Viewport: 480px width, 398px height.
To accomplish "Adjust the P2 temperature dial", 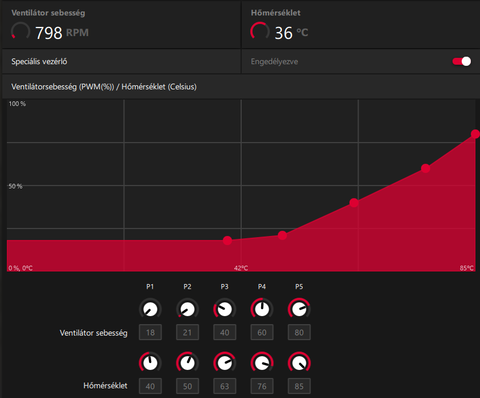I will [188, 363].
